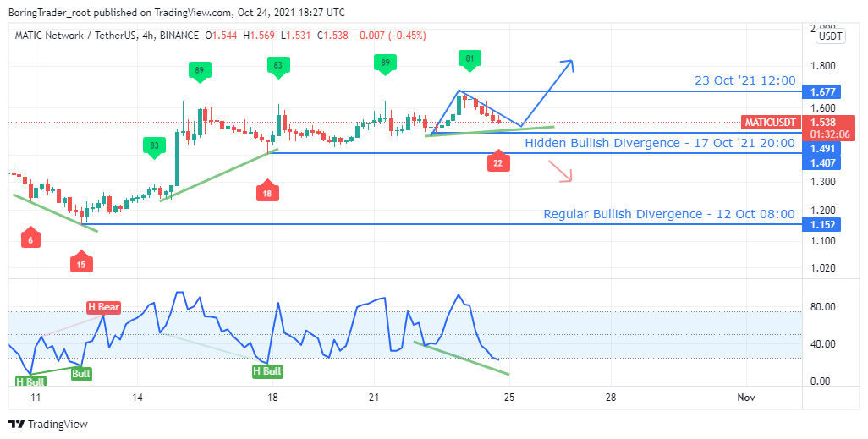This screenshot has width=868, height=439.
Task: Open the USDT currency selector
Action: [830, 36]
